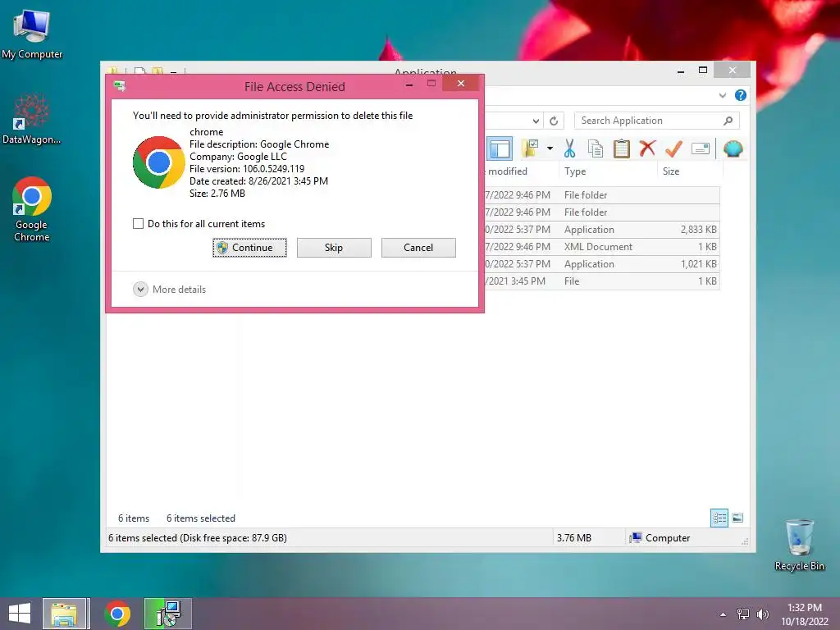Open My Computer desktop icon
This screenshot has height=630, width=840.
pyautogui.click(x=32, y=34)
